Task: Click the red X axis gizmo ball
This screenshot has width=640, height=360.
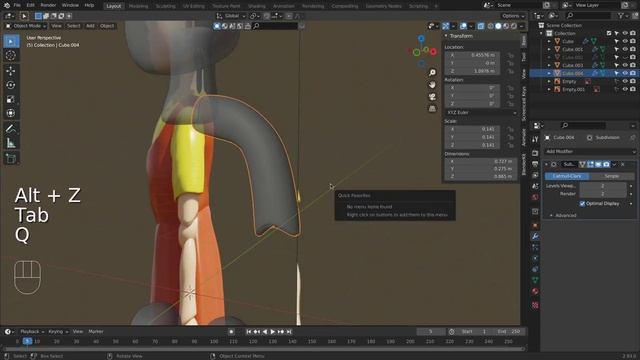Action: (433, 52)
